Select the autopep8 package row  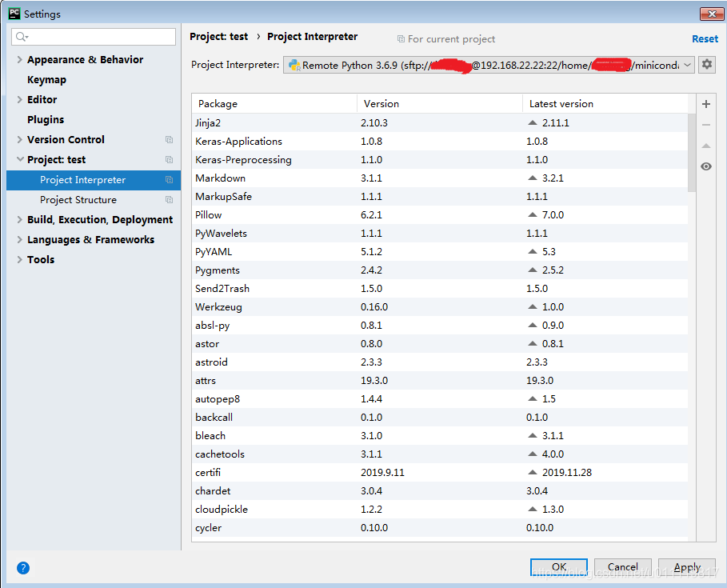[x=440, y=399]
